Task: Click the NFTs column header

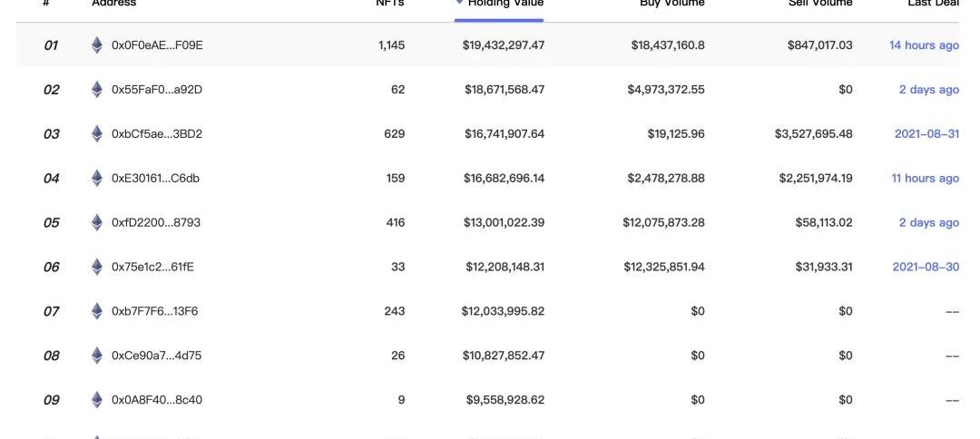Action: (x=390, y=4)
